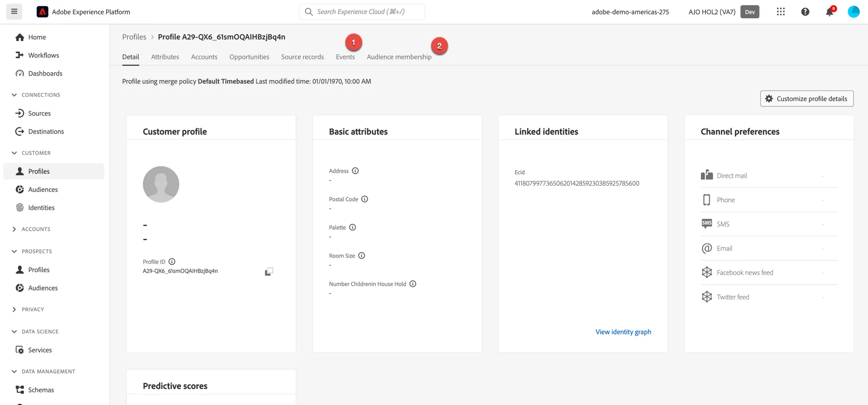The image size is (868, 405).
Task: Show info for Room Size attribute
Action: [x=362, y=256]
